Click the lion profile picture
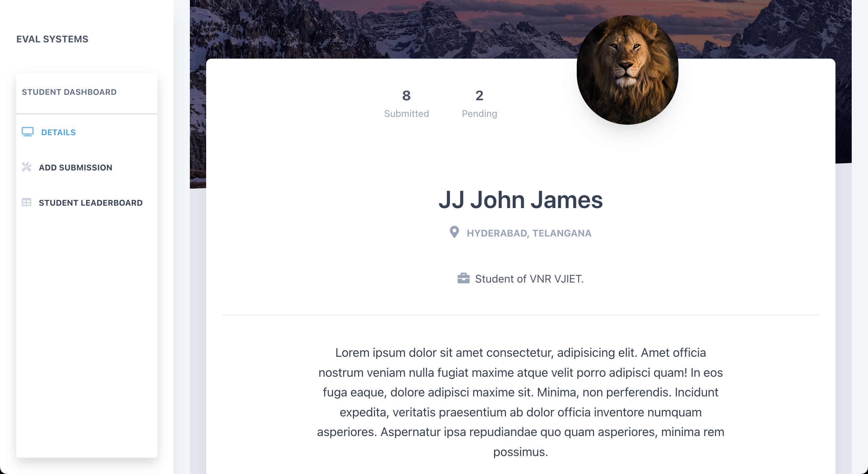 point(627,70)
